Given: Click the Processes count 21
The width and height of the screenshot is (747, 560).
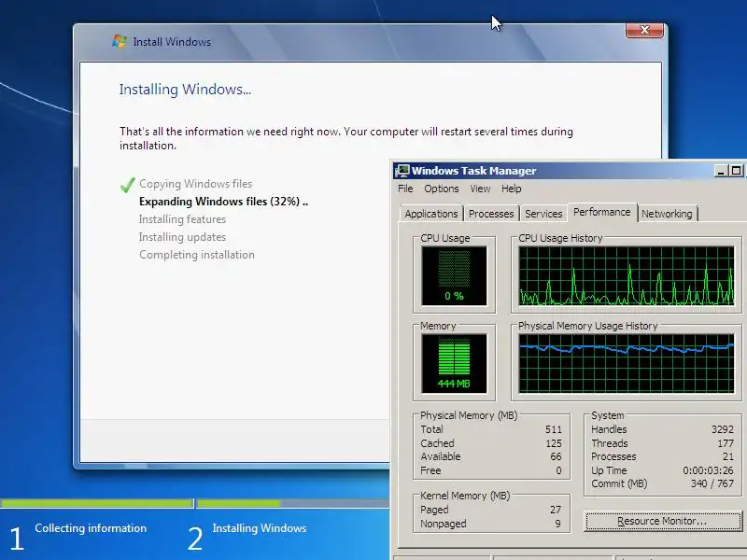Looking at the screenshot, I should [x=728, y=456].
